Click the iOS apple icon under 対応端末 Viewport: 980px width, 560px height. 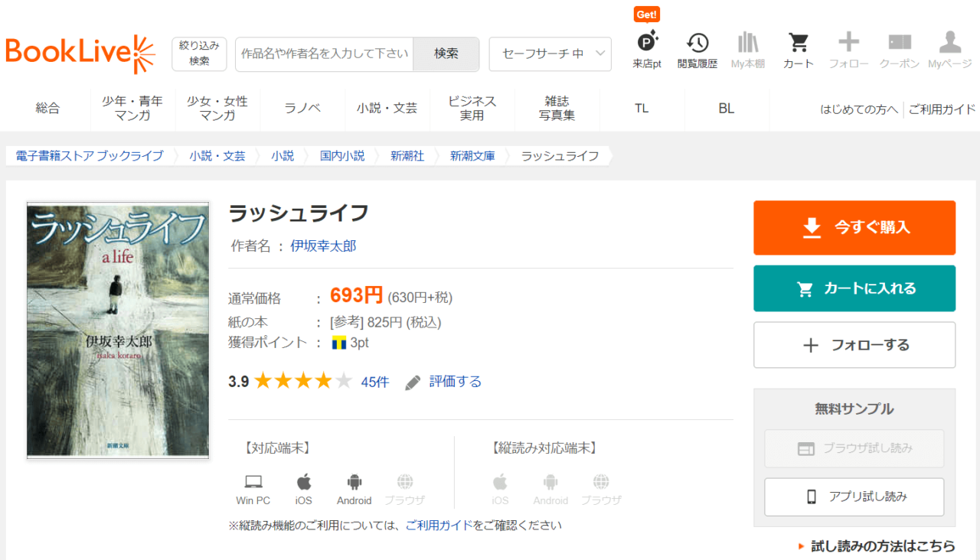(304, 482)
